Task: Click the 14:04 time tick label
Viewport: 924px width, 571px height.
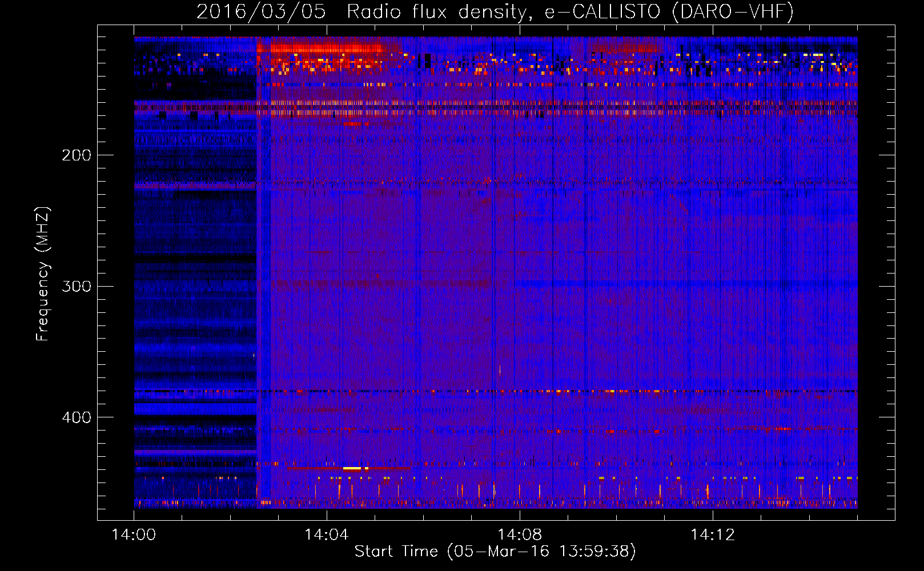Action: (327, 535)
